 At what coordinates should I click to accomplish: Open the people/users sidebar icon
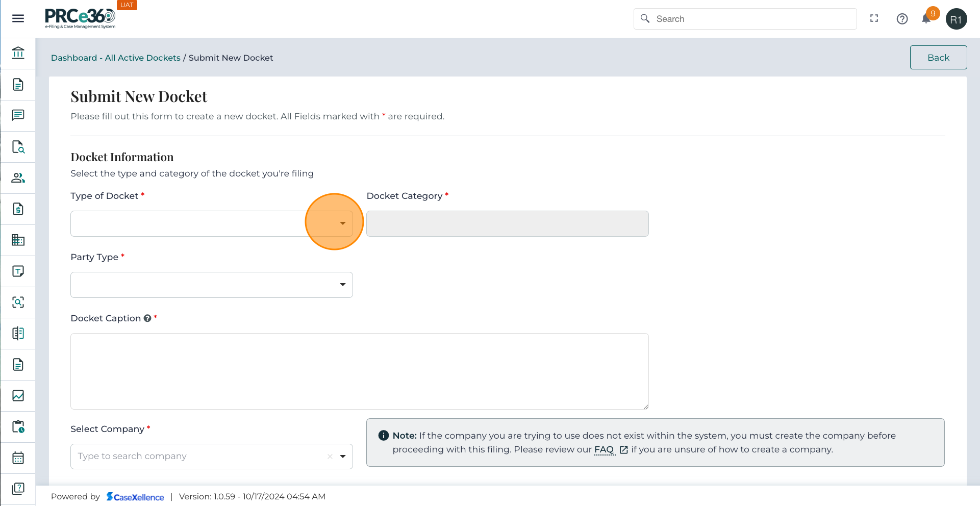click(x=18, y=178)
